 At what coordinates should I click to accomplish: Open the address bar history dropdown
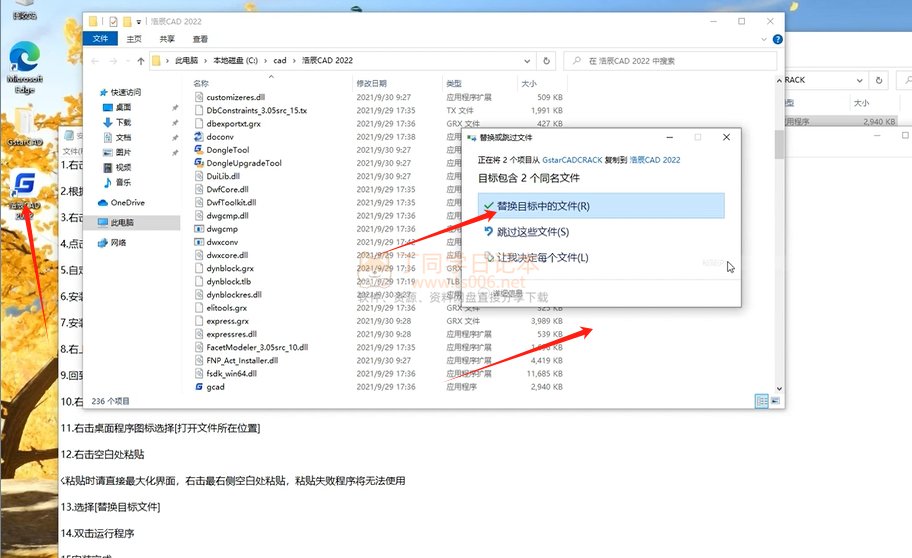(x=527, y=61)
